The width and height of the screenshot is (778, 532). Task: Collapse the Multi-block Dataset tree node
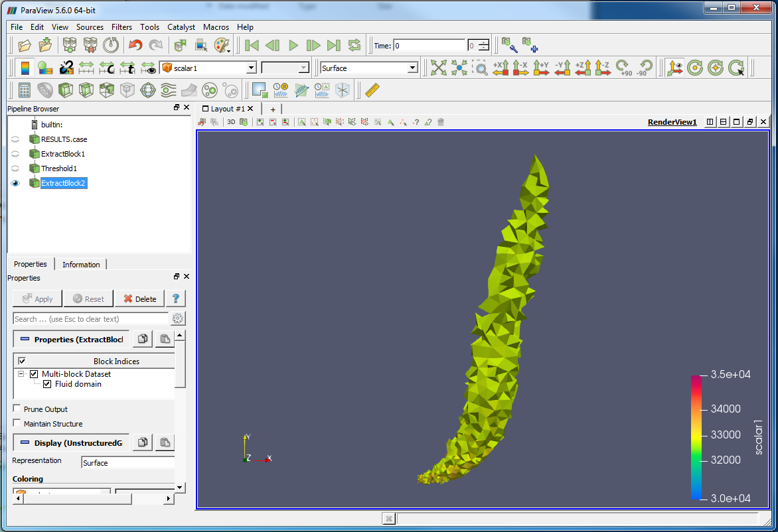21,374
